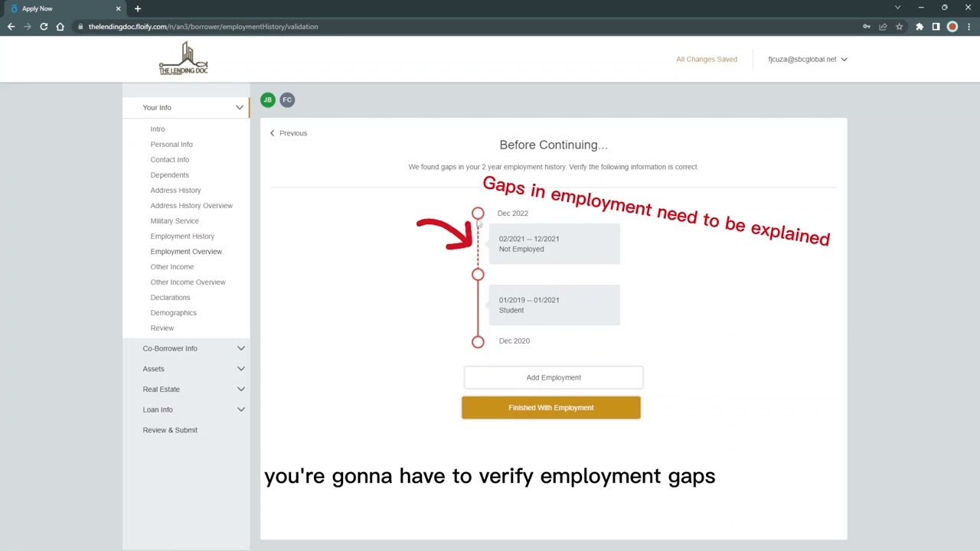Toggle browser side panel icon

936,26
